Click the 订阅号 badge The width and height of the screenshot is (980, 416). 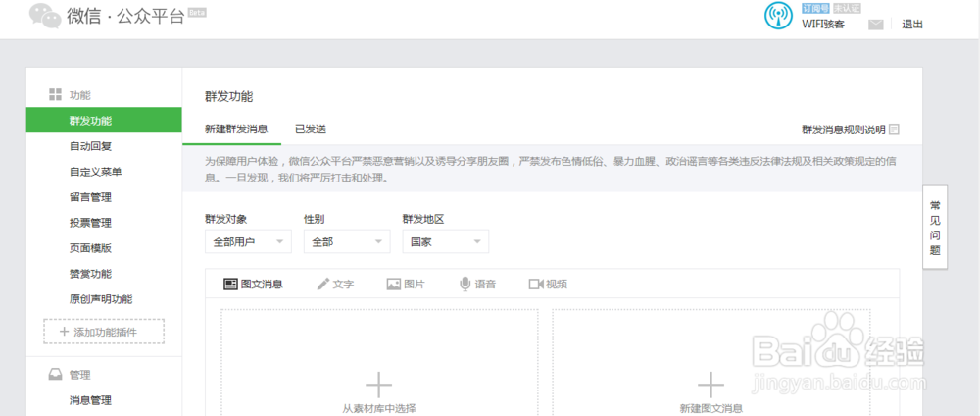815,8
